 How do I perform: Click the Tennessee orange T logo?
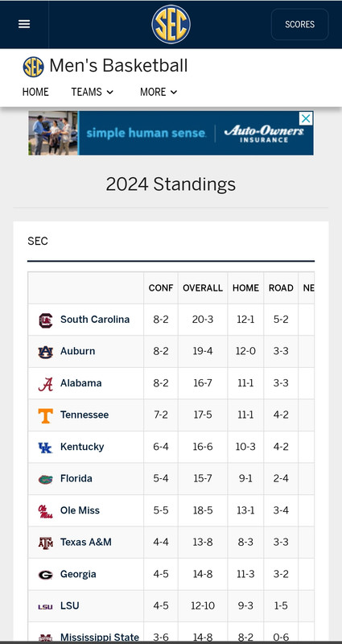46,415
